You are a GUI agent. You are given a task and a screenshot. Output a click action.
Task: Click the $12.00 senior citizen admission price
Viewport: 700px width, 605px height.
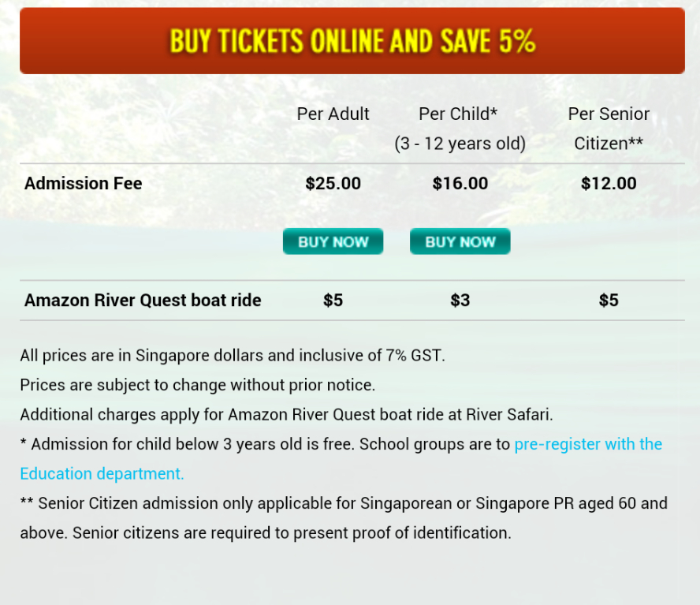coord(609,184)
